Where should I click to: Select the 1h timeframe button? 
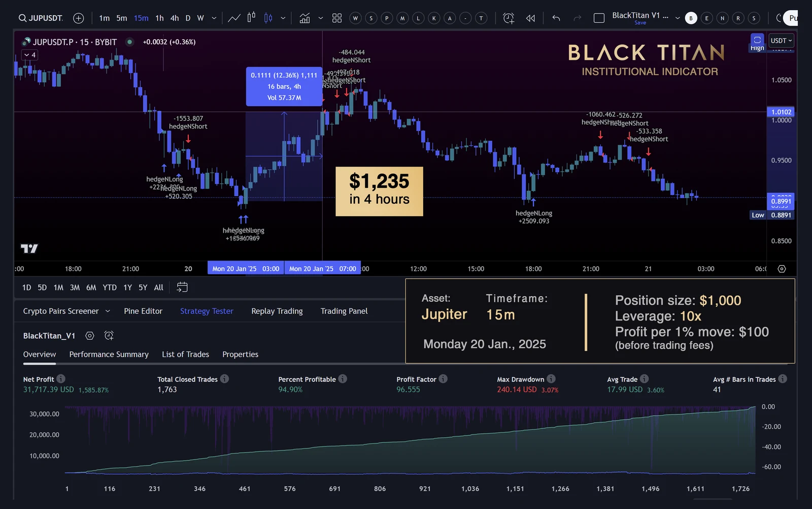[159, 18]
